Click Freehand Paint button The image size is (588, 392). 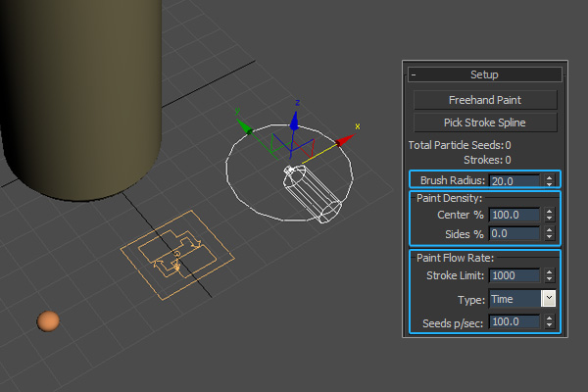click(484, 100)
